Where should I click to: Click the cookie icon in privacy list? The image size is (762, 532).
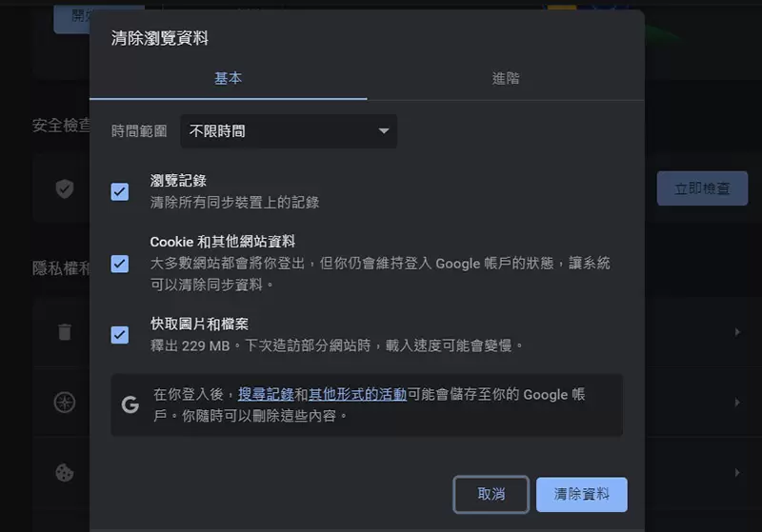[x=65, y=472]
